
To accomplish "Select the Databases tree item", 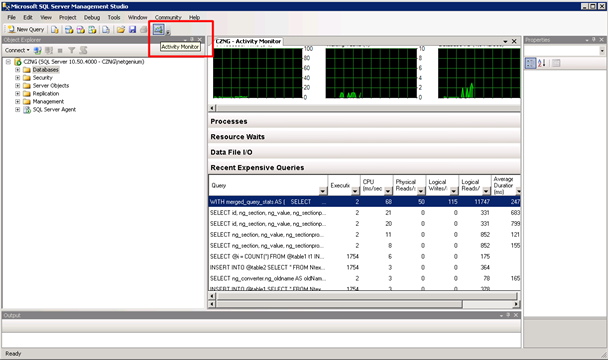I will pyautogui.click(x=46, y=70).
